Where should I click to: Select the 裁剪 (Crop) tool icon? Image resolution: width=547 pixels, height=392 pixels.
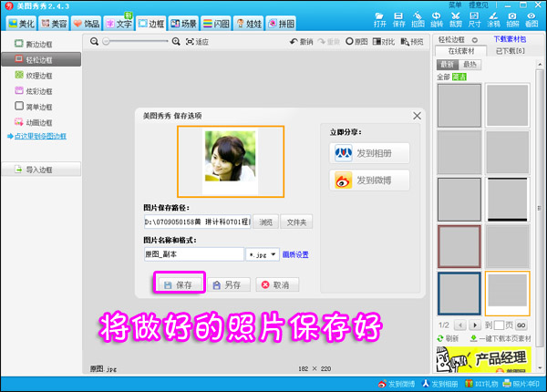point(455,19)
